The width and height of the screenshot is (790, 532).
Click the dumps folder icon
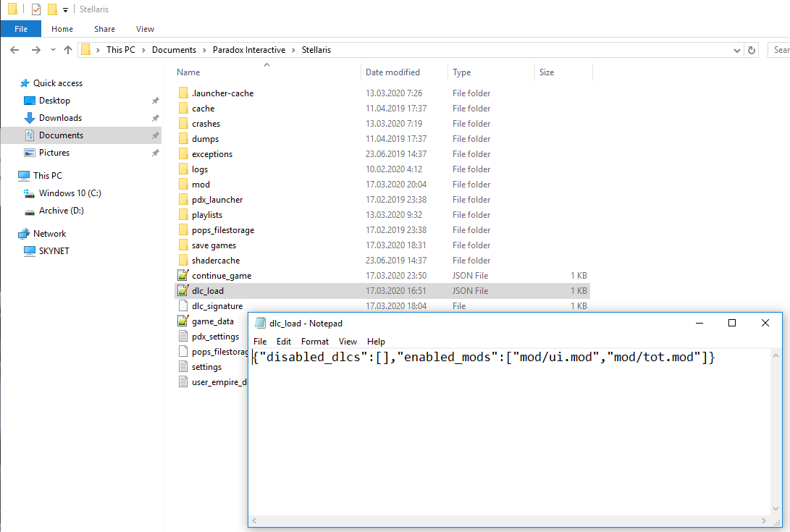(x=183, y=138)
